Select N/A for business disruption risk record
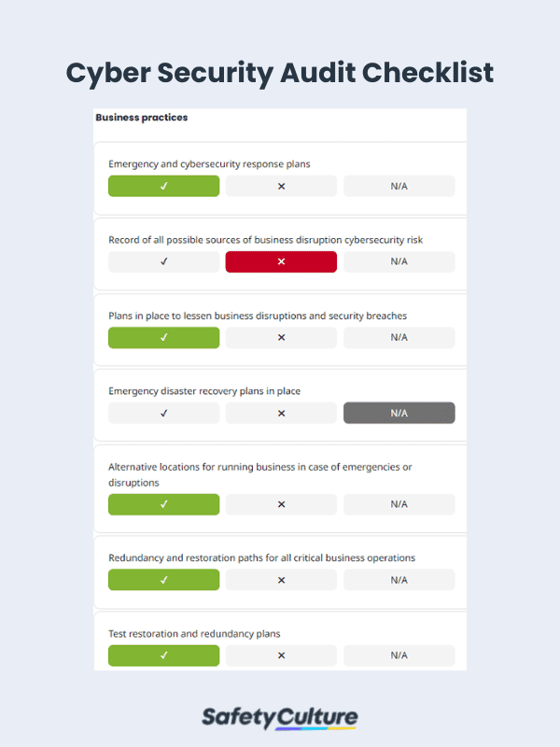Viewport: 560px width, 747px height. coord(399,261)
